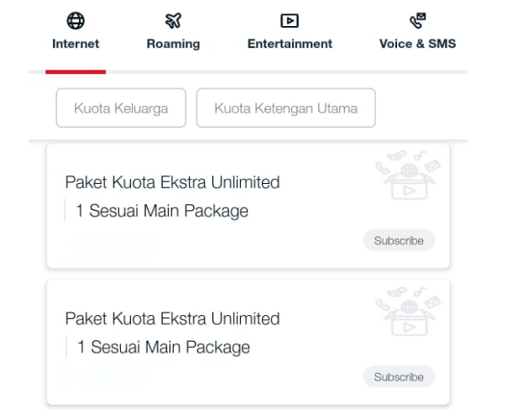Open first Paket Kuota Ekstra Unlimited title
This screenshot has width=528, height=420.
(172, 182)
